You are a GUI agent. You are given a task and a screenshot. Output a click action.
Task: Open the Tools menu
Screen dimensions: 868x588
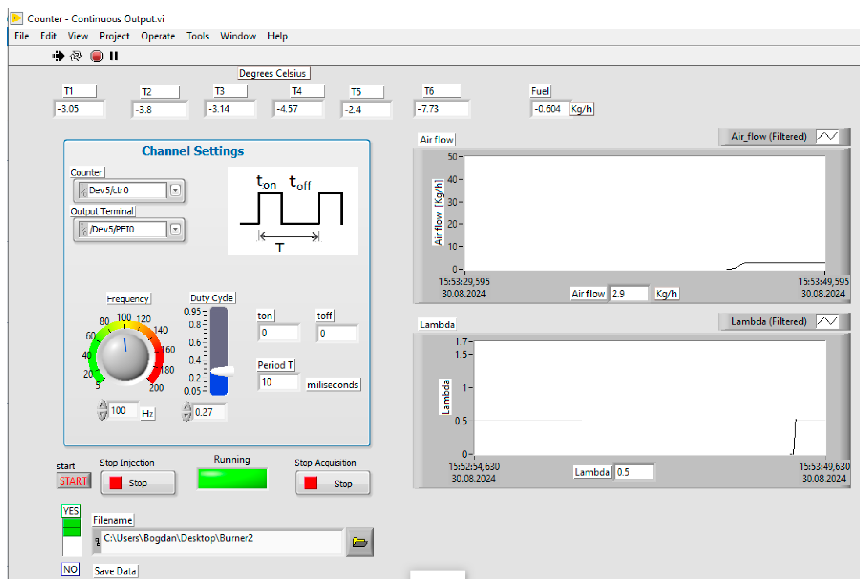pos(197,36)
